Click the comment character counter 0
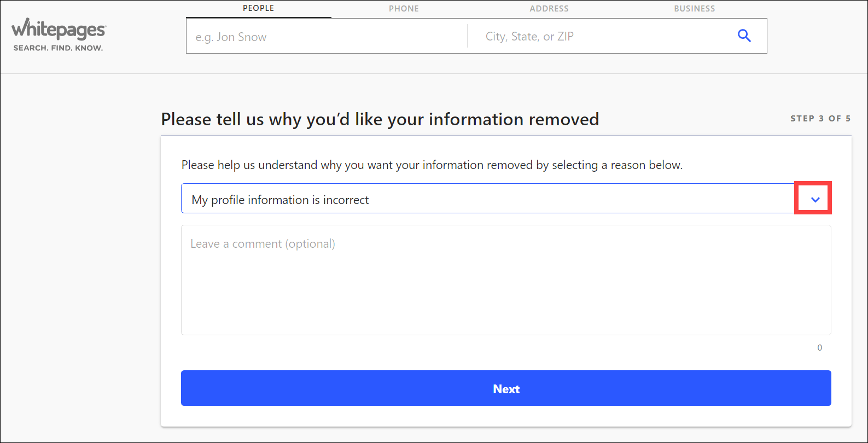868x443 pixels. click(x=819, y=348)
